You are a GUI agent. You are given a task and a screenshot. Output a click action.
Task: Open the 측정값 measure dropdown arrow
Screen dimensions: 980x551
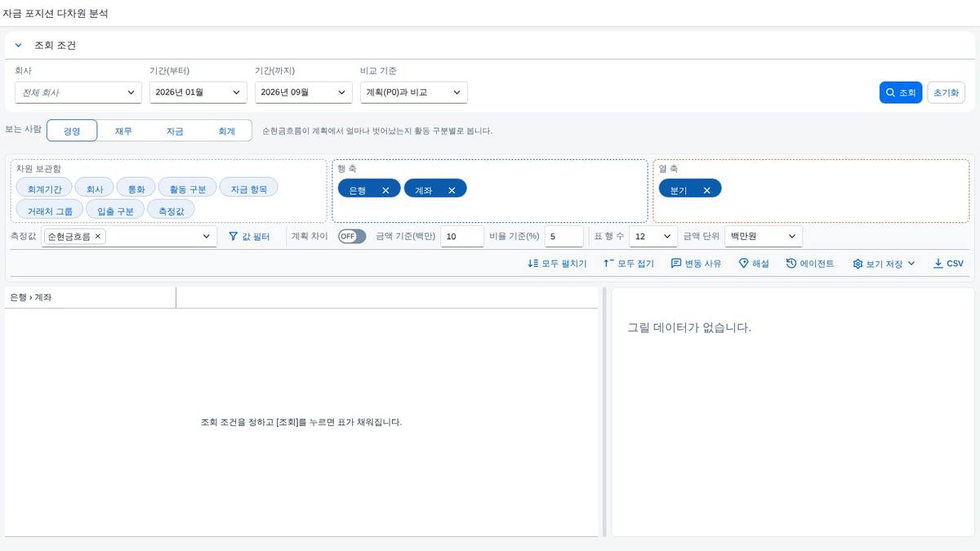click(x=207, y=237)
